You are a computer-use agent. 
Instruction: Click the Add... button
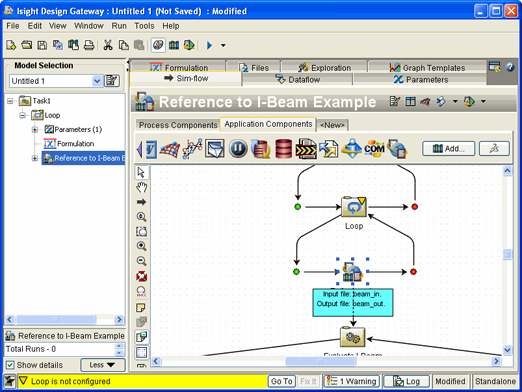pos(448,149)
